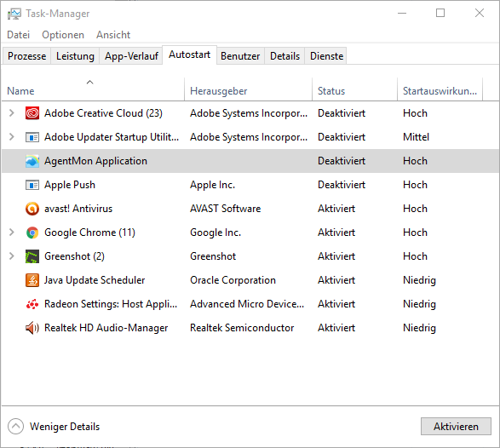Expand the Greenshot group

click(12, 256)
